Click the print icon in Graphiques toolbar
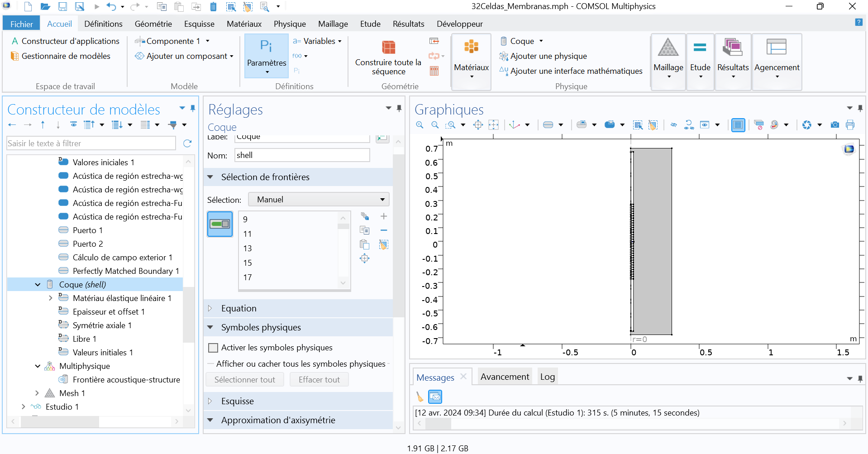Screen dimensions: 868x454 click(850, 125)
